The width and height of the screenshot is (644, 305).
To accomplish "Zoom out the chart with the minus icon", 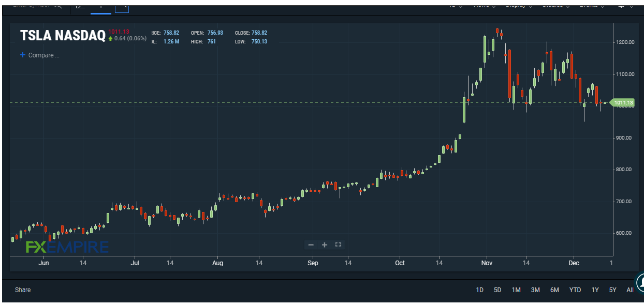I will [x=311, y=245].
